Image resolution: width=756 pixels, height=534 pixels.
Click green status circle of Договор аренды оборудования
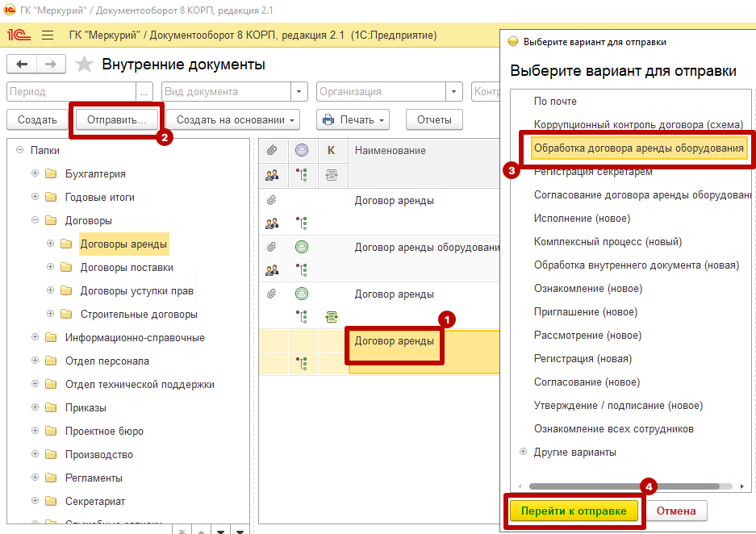point(302,247)
